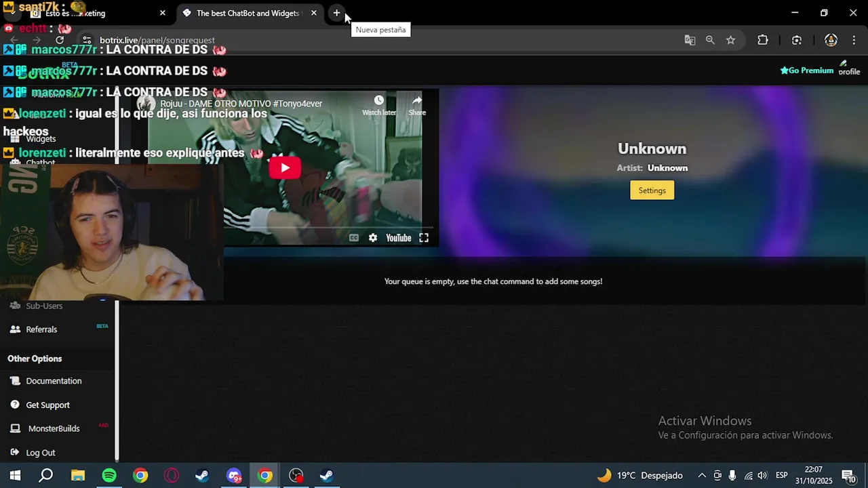Open File Explorer from the taskbar
868x488 pixels.
(x=78, y=476)
